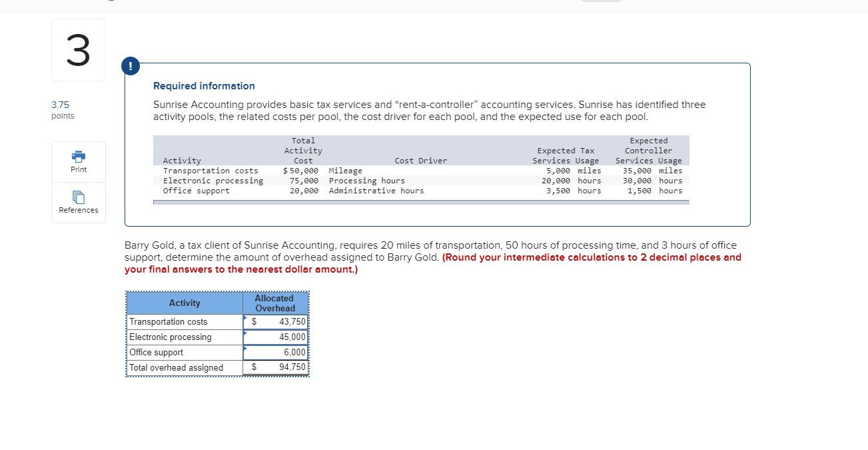Click the horizontal scrollbar below the activity table
Viewport: 868px width, 450px height.
pyautogui.click(x=421, y=201)
